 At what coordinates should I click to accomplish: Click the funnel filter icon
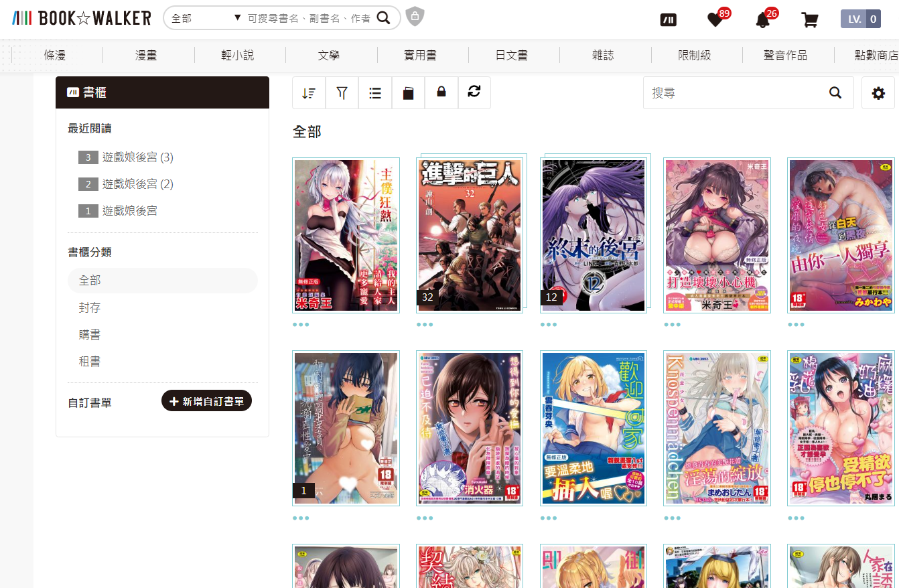coord(342,93)
